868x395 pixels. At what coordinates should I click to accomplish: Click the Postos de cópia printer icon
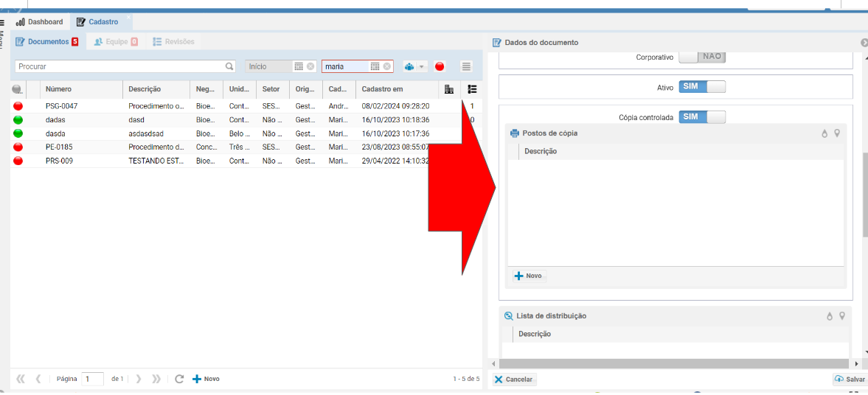click(514, 133)
